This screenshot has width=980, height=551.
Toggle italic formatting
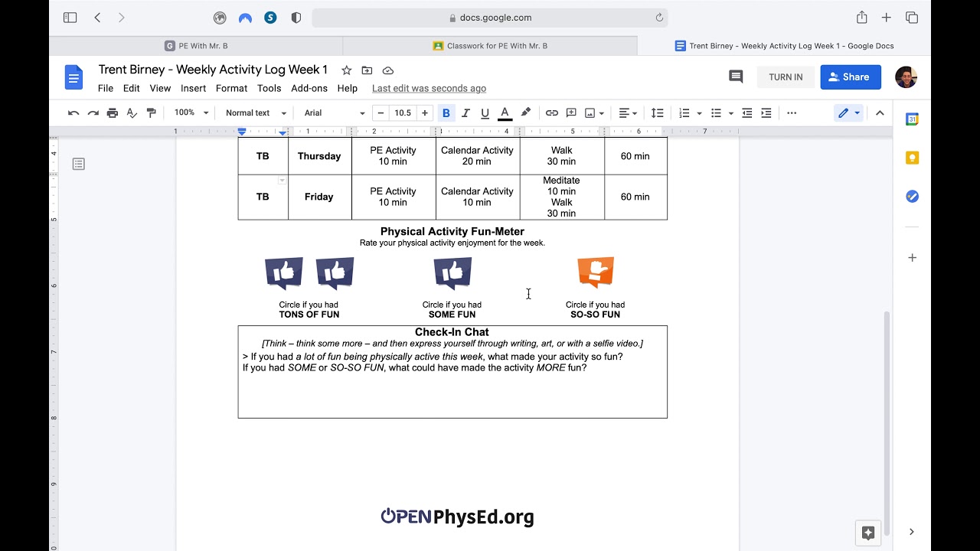(465, 113)
